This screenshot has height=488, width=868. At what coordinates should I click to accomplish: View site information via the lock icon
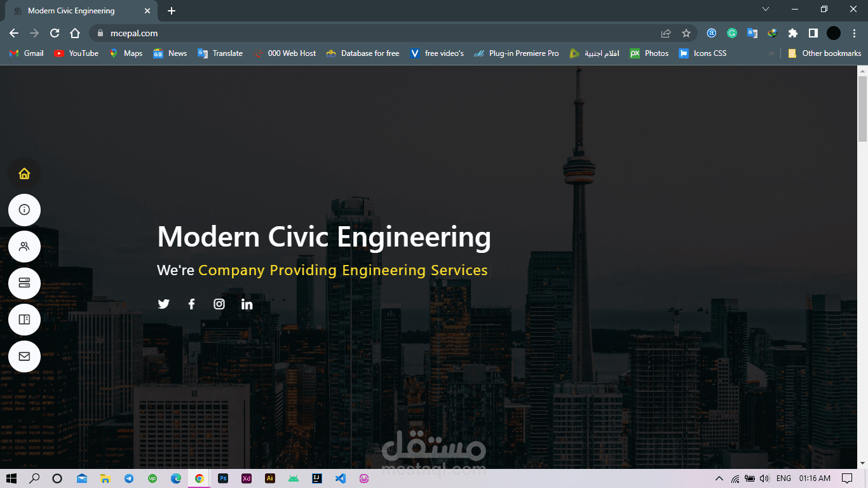coord(100,33)
